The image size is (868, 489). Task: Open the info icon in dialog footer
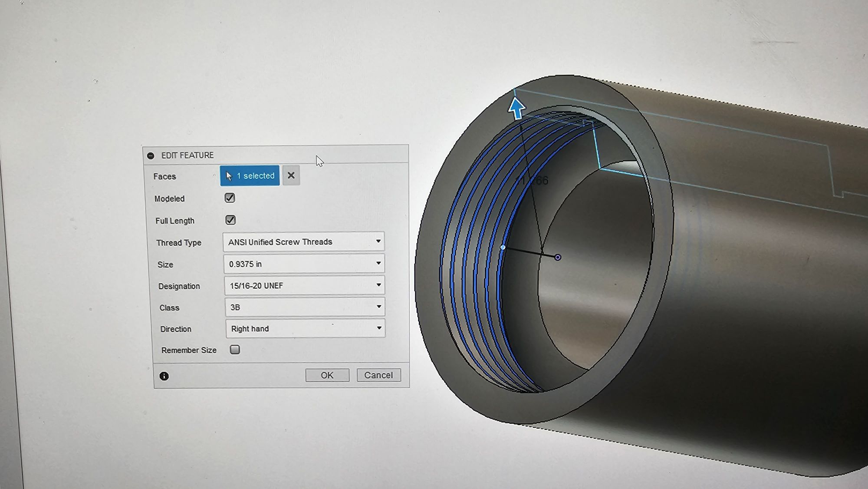coord(164,376)
